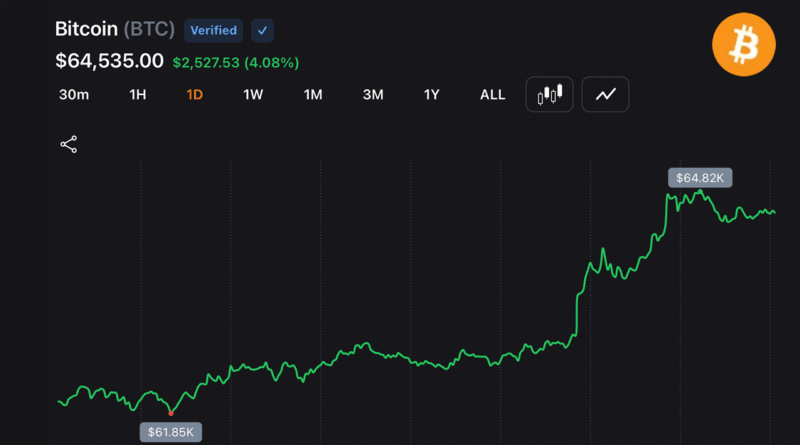Click the orange Bitcoin logo

click(x=744, y=45)
